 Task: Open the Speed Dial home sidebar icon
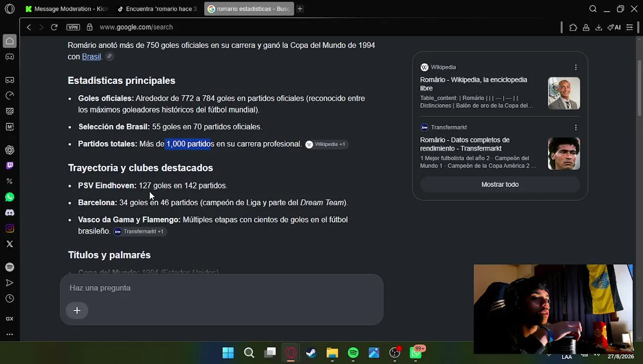[x=10, y=41]
